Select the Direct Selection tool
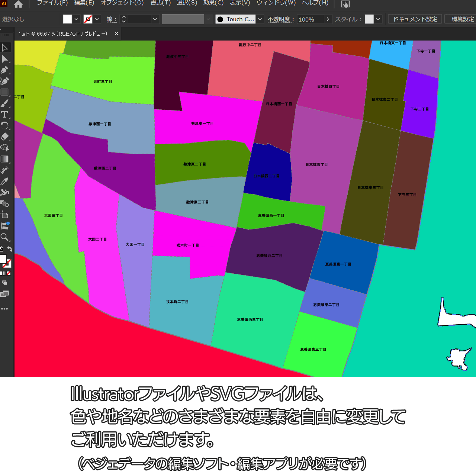 point(5,59)
